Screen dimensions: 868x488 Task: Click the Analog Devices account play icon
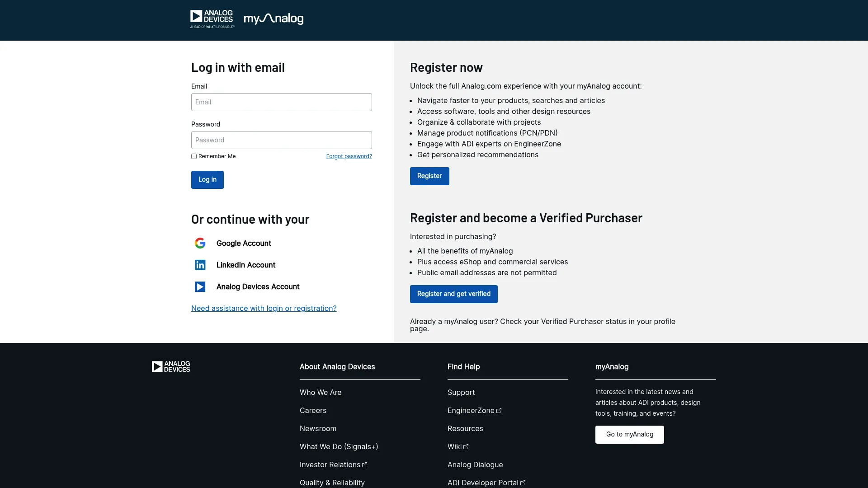[x=200, y=286]
